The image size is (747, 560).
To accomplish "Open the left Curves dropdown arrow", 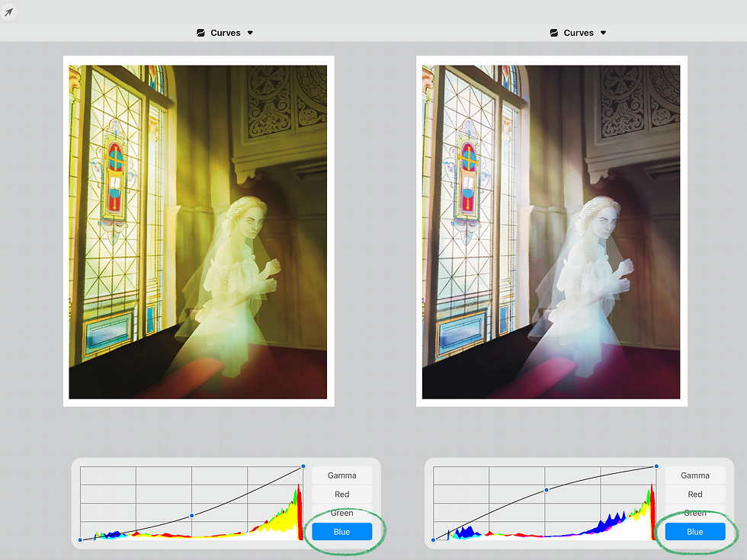I will tap(250, 33).
